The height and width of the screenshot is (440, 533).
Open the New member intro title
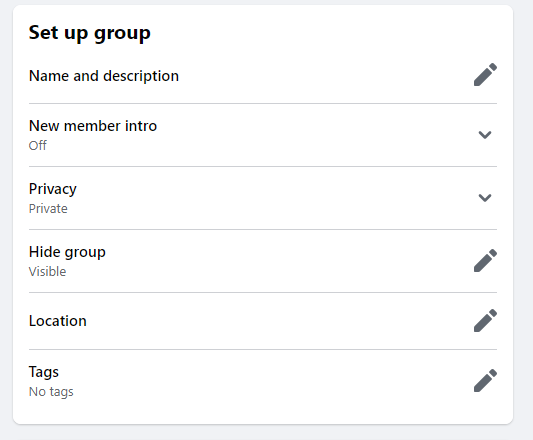click(x=93, y=126)
